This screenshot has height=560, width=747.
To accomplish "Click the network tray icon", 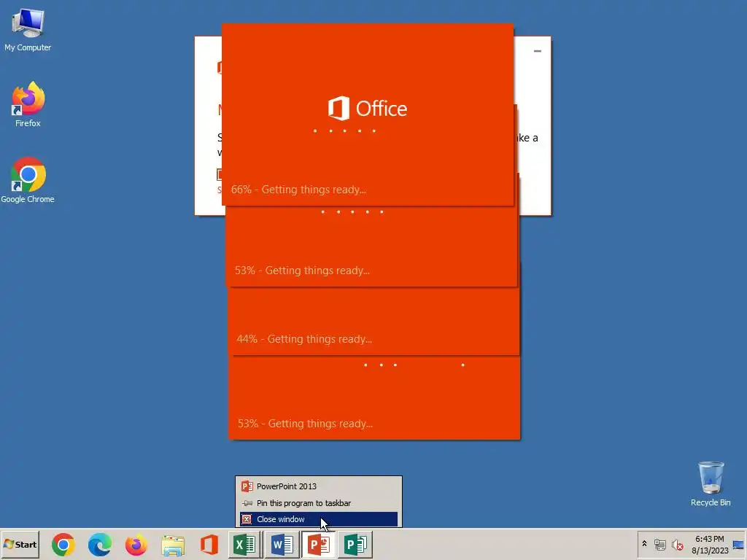I will pyautogui.click(x=659, y=544).
